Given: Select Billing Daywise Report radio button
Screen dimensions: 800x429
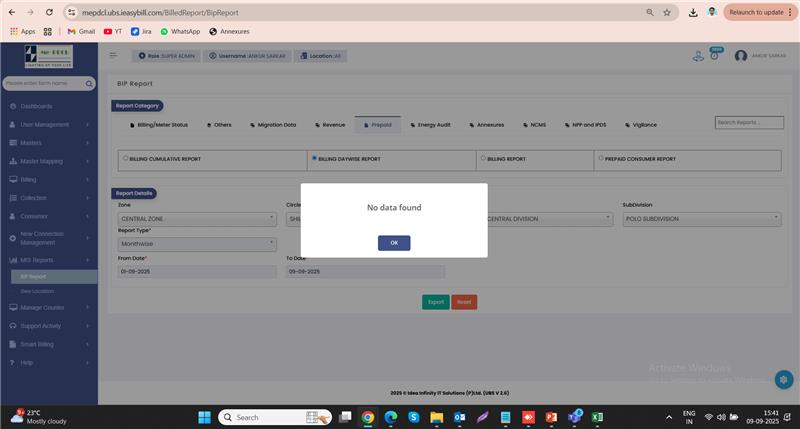Looking at the screenshot, I should click(x=314, y=158).
